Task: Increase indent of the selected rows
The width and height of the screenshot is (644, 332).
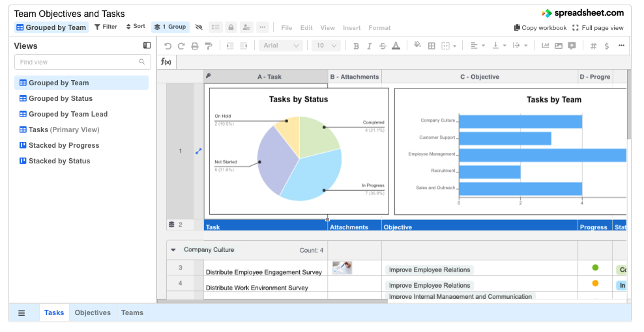Action: (x=230, y=46)
